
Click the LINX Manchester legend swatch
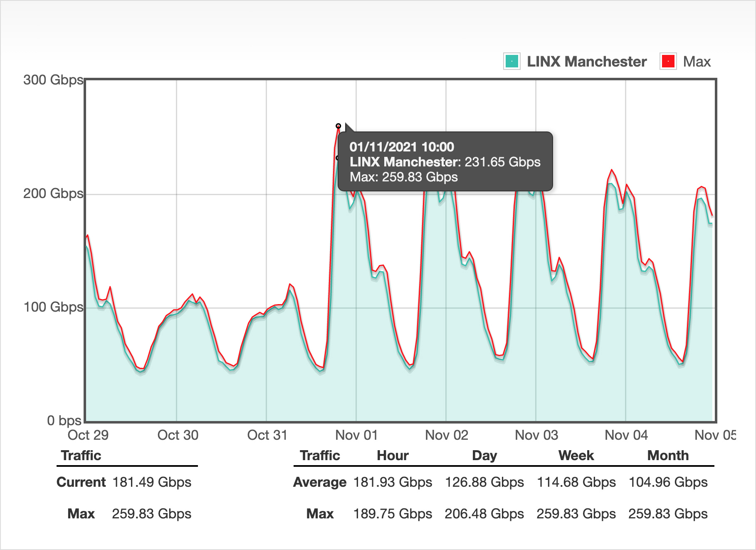click(512, 61)
